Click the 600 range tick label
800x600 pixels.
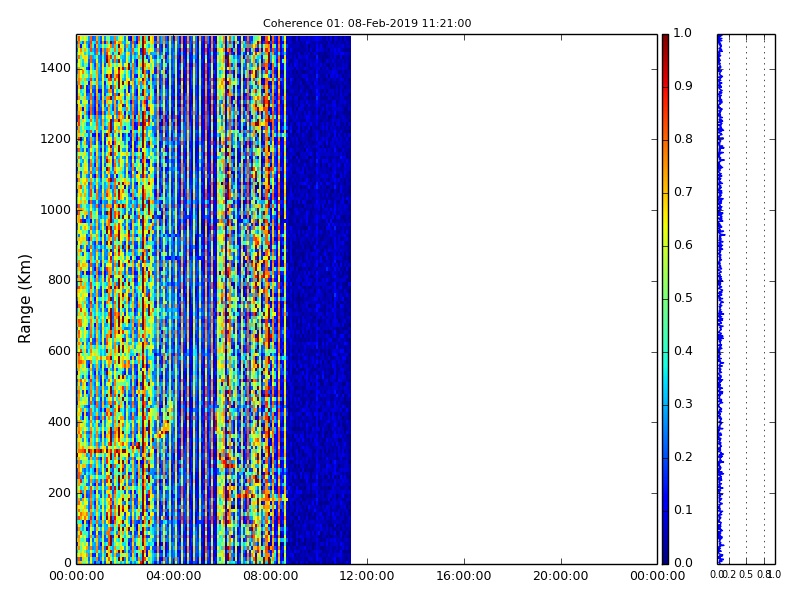pyautogui.click(x=59, y=351)
